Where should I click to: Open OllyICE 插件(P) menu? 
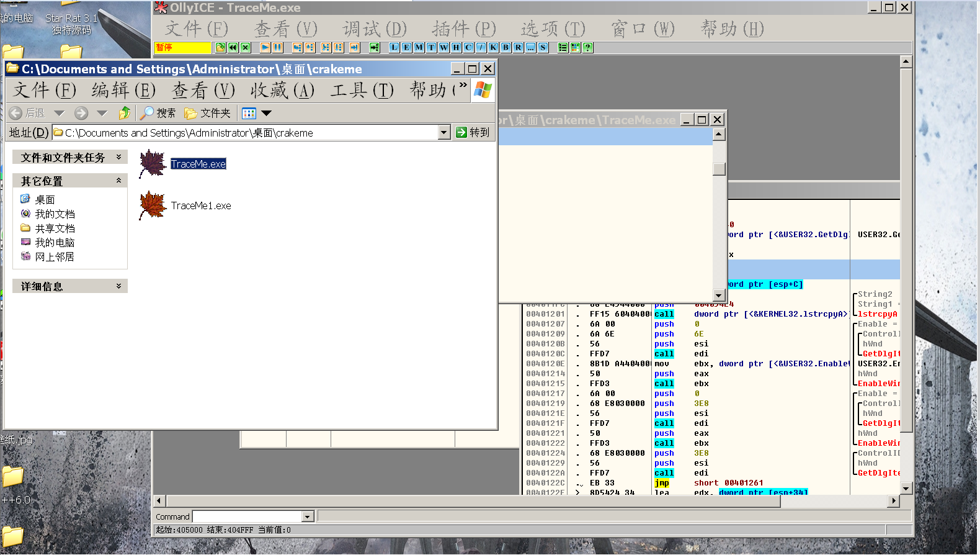click(x=464, y=29)
